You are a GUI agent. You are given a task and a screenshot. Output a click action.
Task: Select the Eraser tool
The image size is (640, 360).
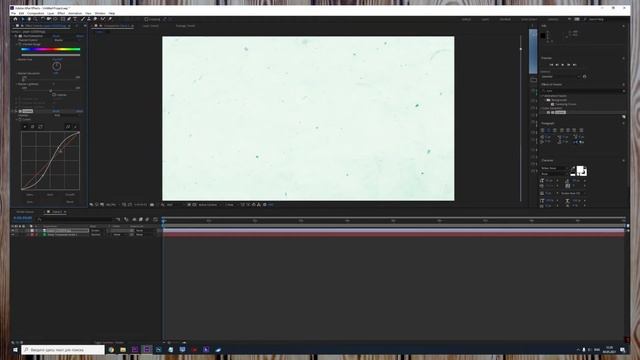coord(95,19)
